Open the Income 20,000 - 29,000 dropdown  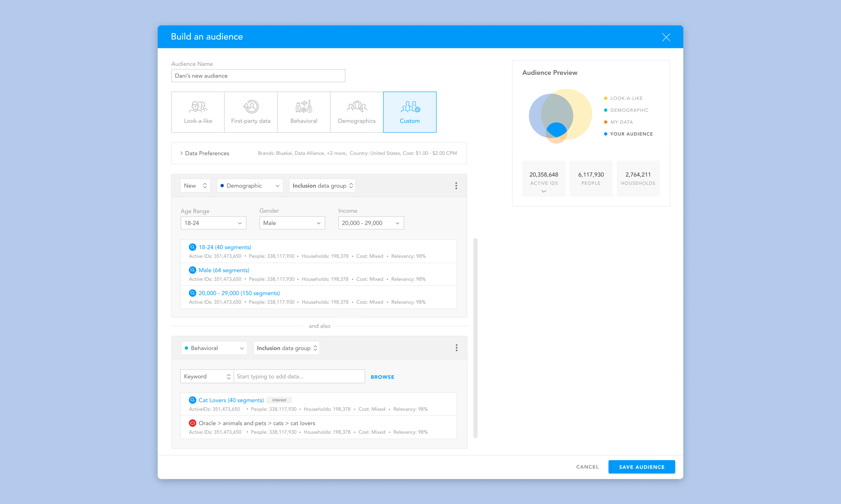370,223
